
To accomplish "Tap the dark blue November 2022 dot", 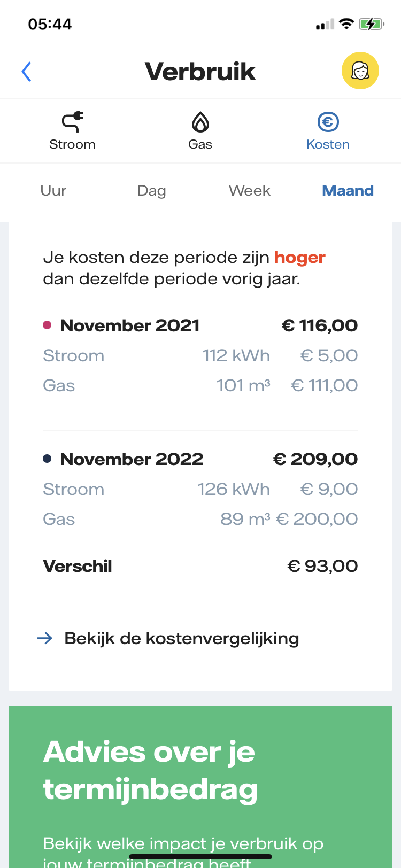I will click(47, 459).
